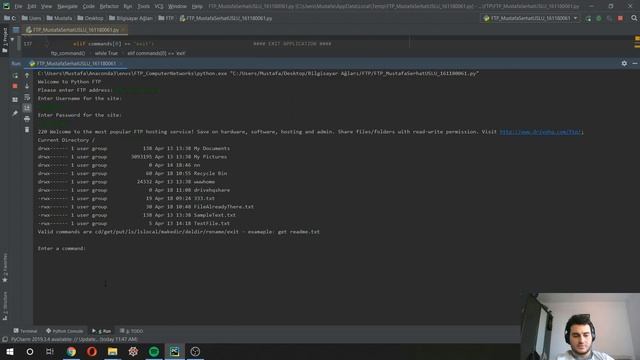Open Search Everywhere magnifier

click(634, 18)
